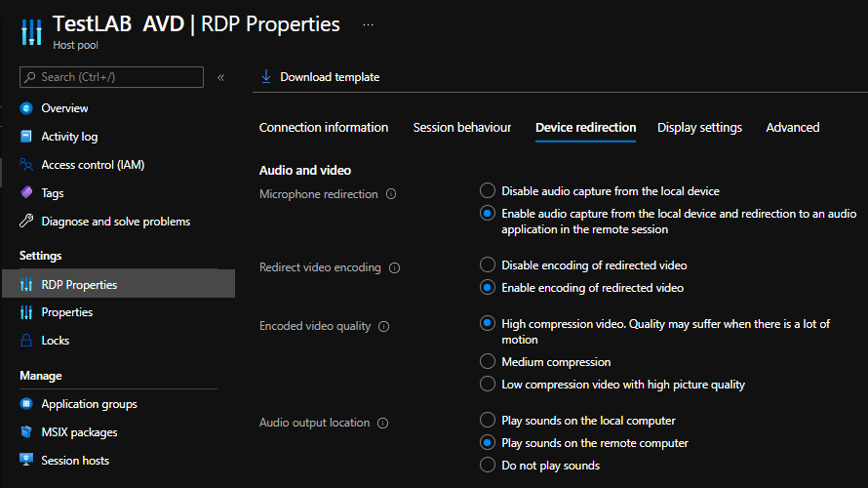Select Enable audio capture and redirection option

(x=488, y=214)
